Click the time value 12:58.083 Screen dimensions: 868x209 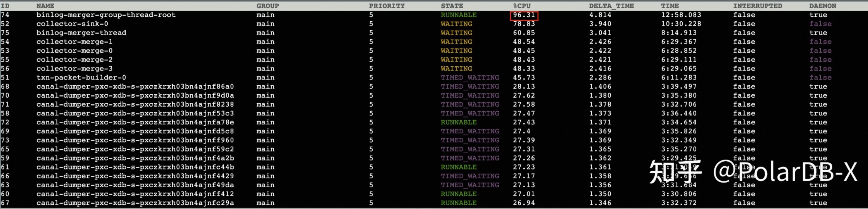coord(681,15)
